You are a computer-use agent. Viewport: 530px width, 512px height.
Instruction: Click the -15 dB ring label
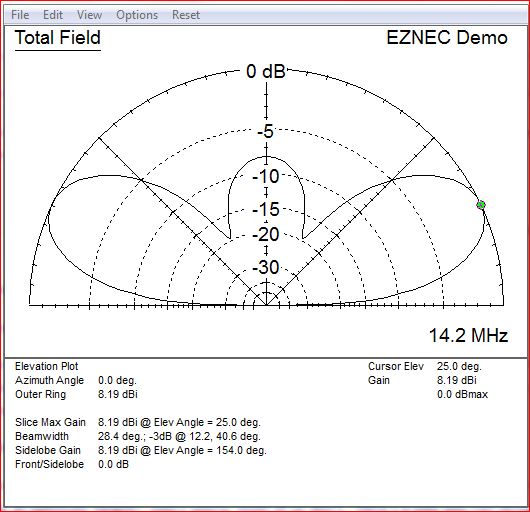point(266,209)
